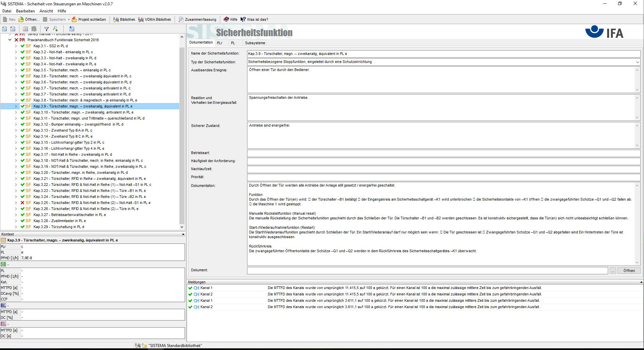The image size is (644, 350).
Task: Open Hilfe from the toolbar
Action: pos(230,19)
